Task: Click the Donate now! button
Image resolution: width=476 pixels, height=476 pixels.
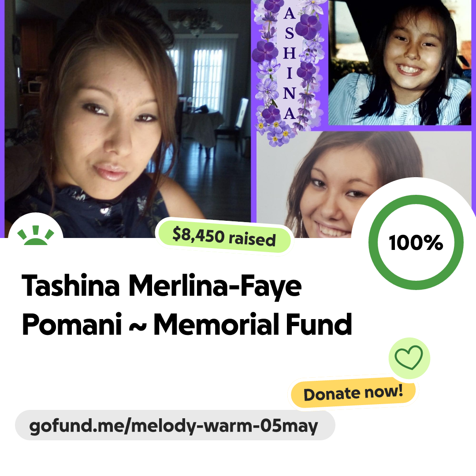Action: 353,393
